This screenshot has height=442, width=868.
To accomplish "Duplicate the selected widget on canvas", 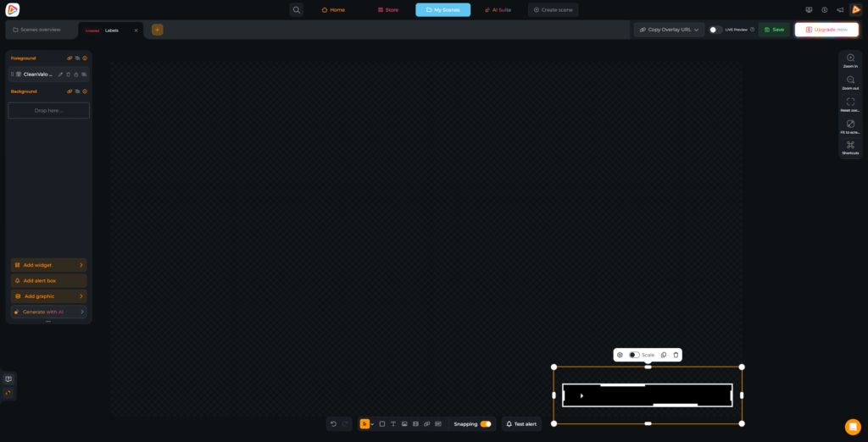I will pos(664,355).
